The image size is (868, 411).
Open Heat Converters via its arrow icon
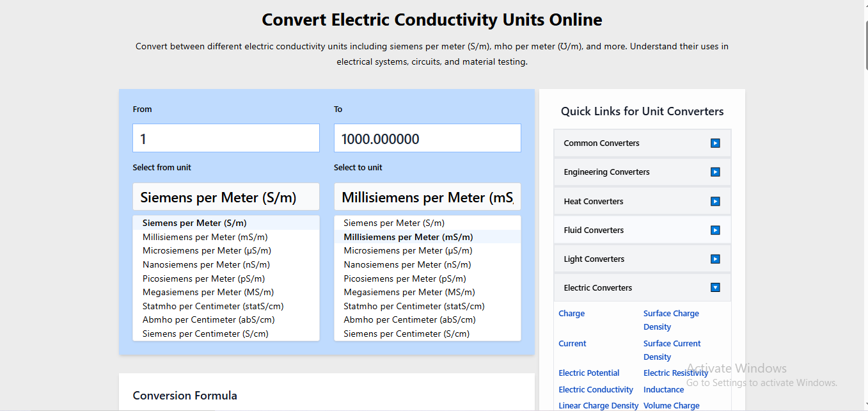click(x=714, y=201)
